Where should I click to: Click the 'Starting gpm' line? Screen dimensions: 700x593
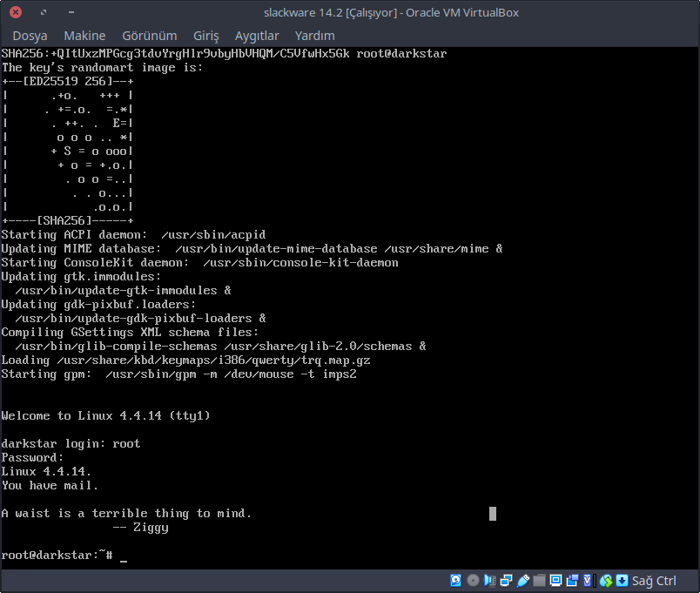179,374
